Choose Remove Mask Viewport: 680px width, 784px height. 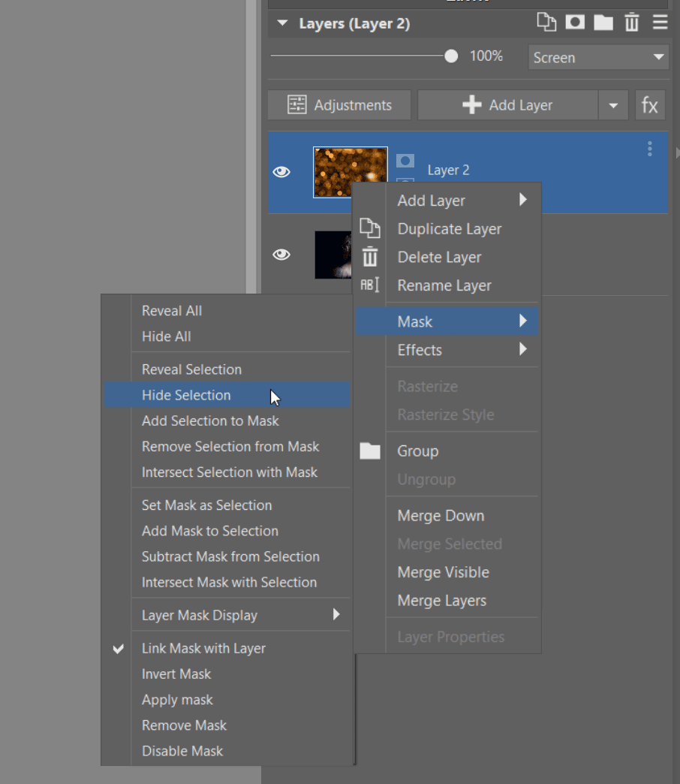tap(184, 725)
